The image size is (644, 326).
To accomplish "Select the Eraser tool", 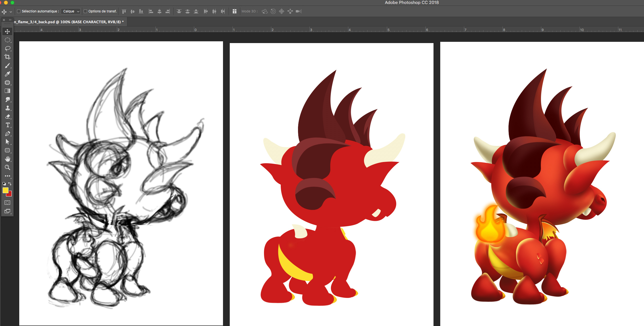I will coord(7,117).
